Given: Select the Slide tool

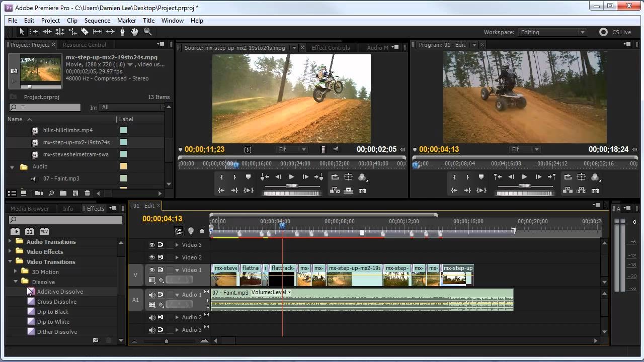Looking at the screenshot, I should pyautogui.click(x=110, y=32).
